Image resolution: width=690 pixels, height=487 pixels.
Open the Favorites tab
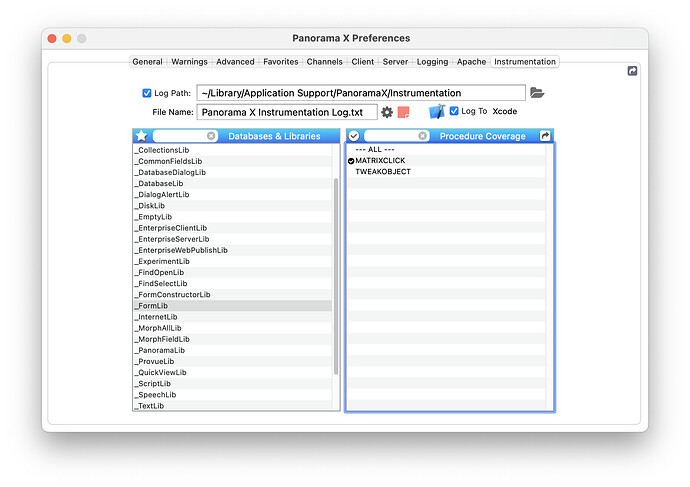click(280, 62)
